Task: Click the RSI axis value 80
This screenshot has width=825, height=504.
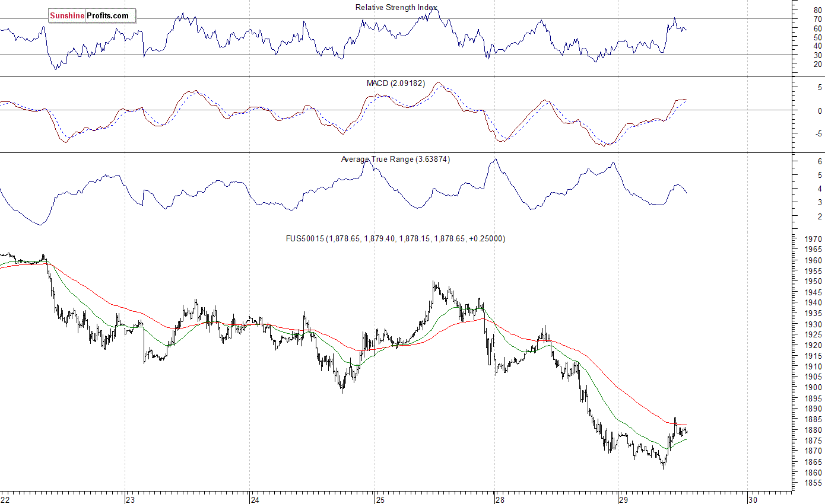Action: coord(817,10)
